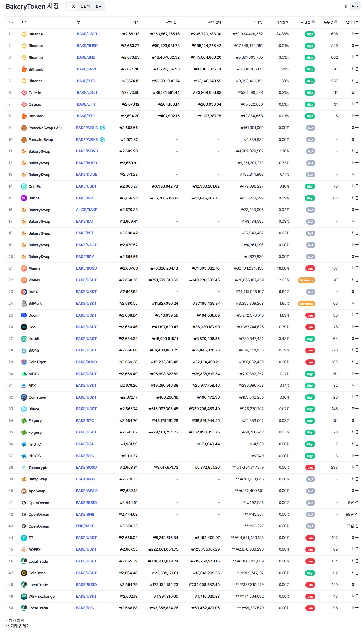Click the ZT logo icon
Screen dimensions: 364x632
point(24,538)
